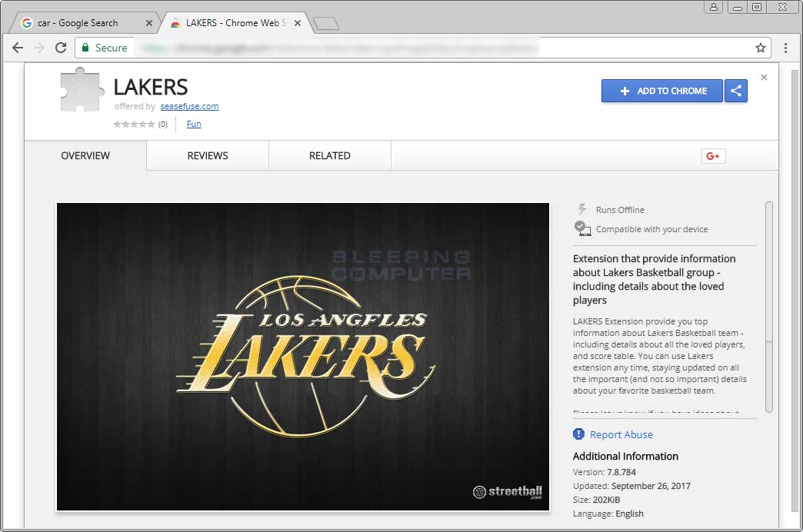Click the Fun category link
The image size is (803, 532).
[x=194, y=124]
